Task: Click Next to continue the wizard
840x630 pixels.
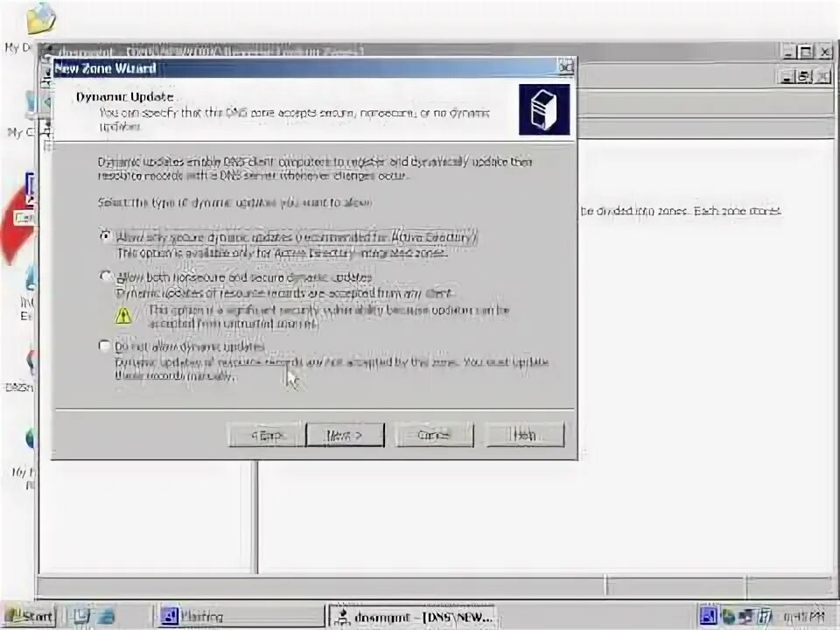Action: pyautogui.click(x=345, y=435)
